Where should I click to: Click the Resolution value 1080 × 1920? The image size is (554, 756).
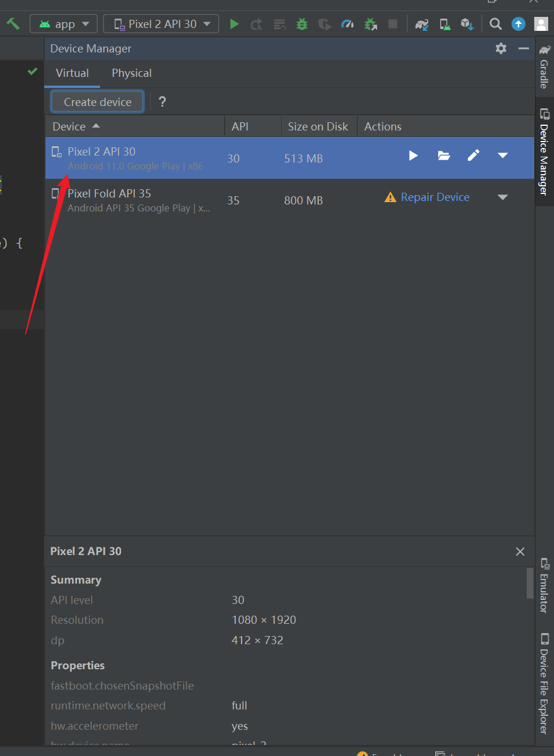pyautogui.click(x=264, y=620)
